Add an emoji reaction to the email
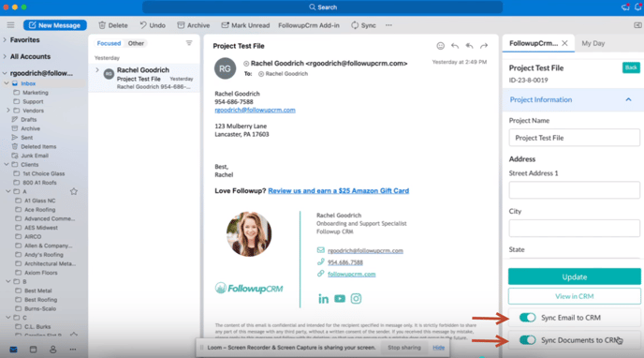Image resolution: width=644 pixels, height=358 pixels. pos(440,46)
